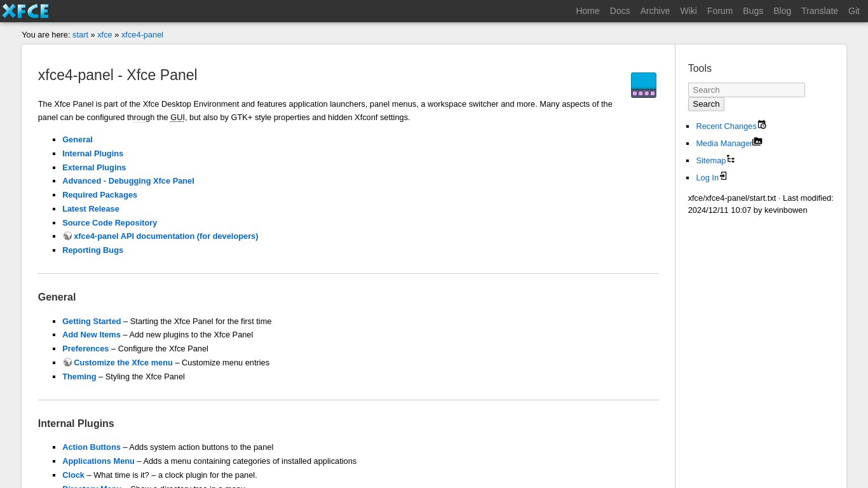Open the Action Buttons plugin link
Screen dimensions: 868x488
[92, 447]
